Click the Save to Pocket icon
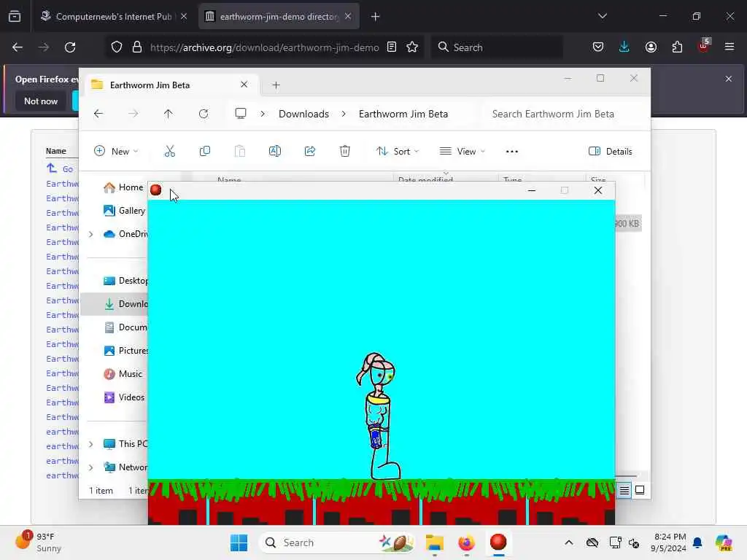This screenshot has width=747, height=560. pyautogui.click(x=598, y=47)
